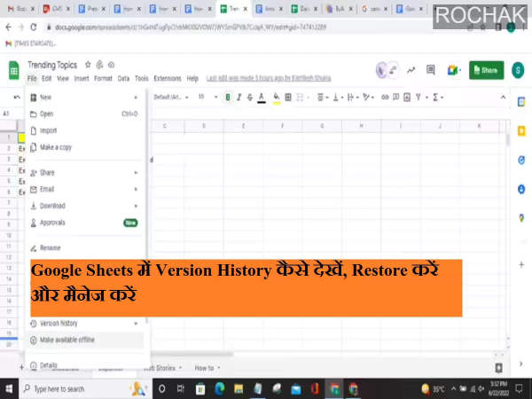The image size is (532, 399).
Task: Click the green Share button
Action: [486, 71]
